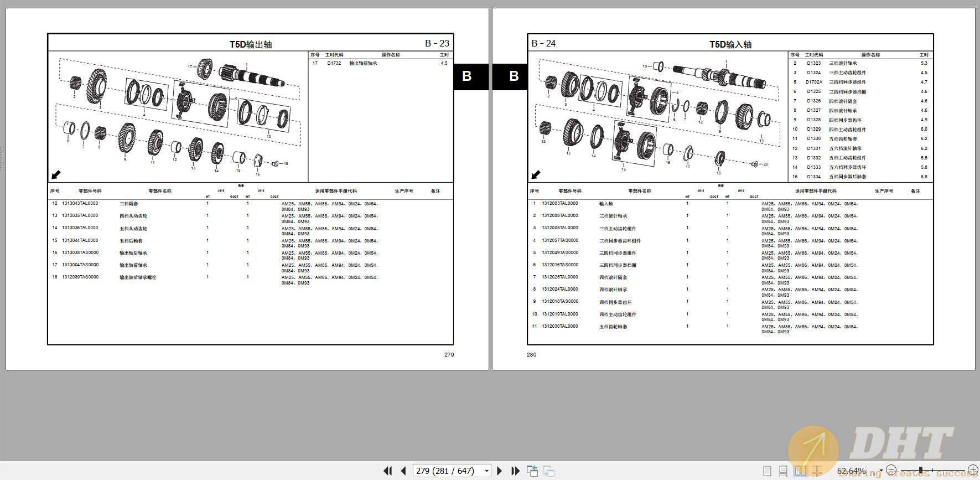Click page number 279 footer

[449, 355]
